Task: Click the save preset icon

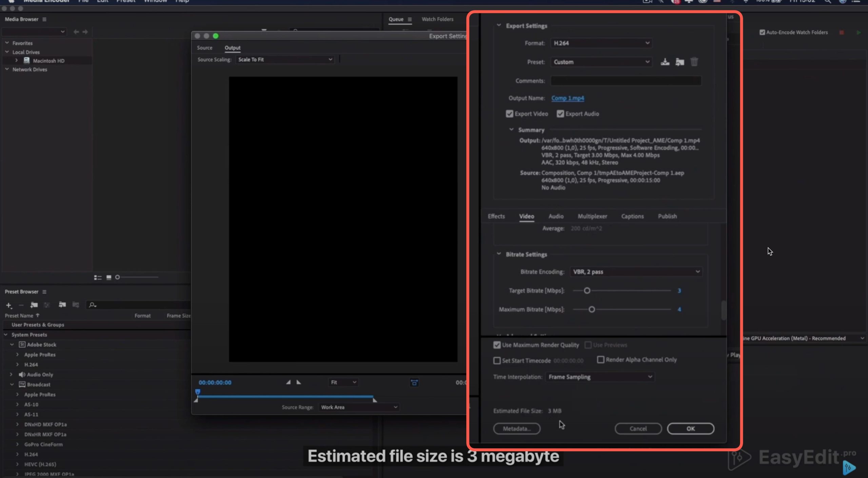Action: click(664, 62)
